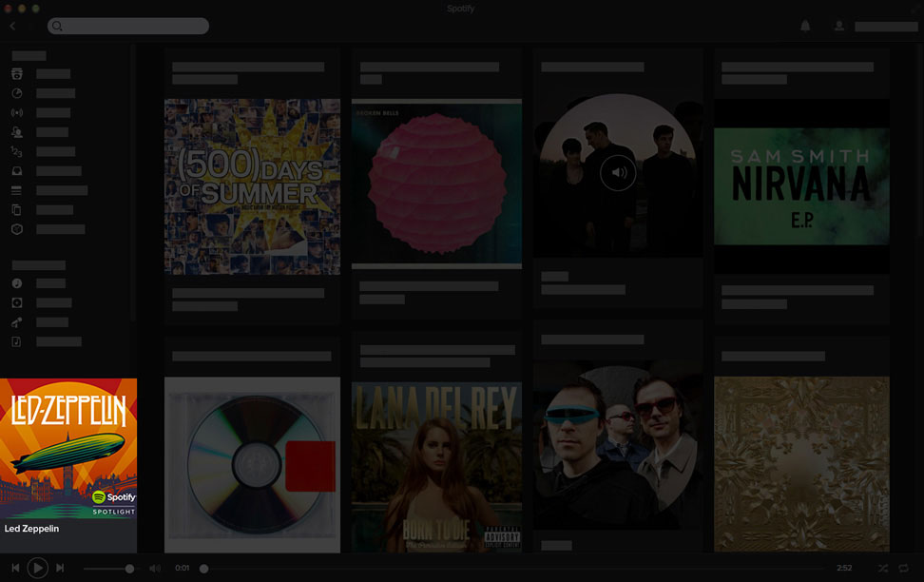Mute audio using the speaker icon

(154, 568)
